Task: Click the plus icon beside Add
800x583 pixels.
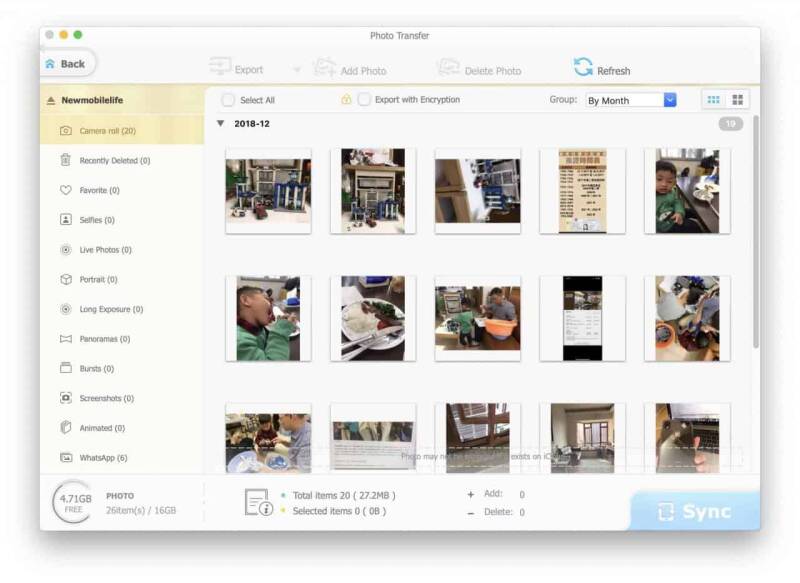Action: [470, 494]
